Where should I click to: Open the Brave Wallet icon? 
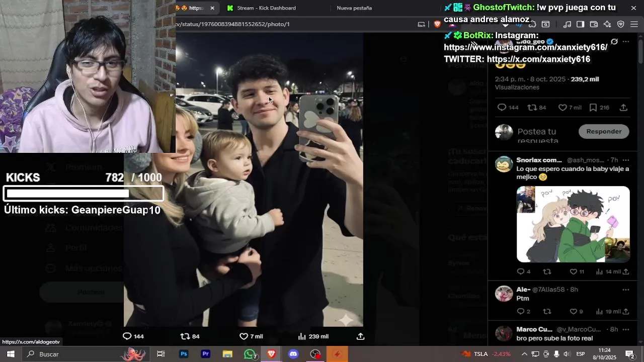pyautogui.click(x=594, y=24)
